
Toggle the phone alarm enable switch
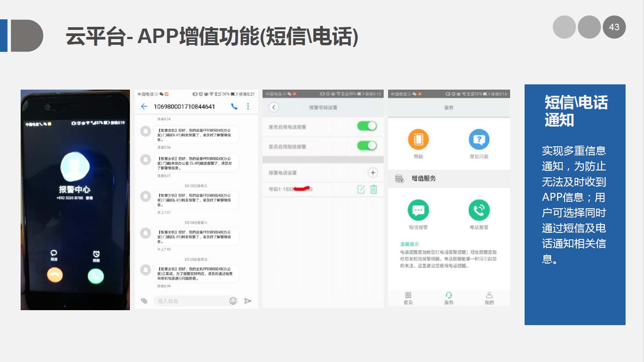click(x=367, y=127)
